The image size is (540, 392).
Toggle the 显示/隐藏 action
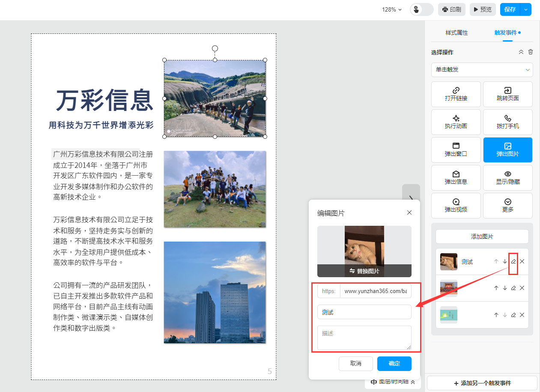point(507,177)
